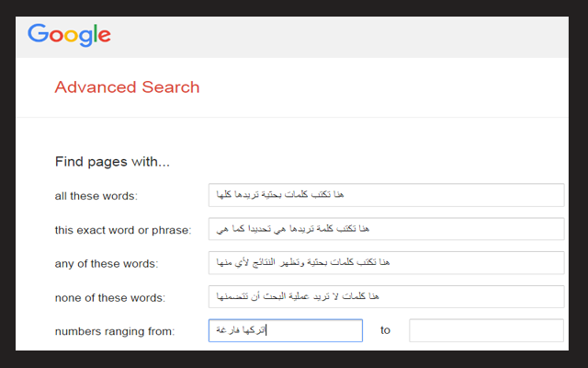This screenshot has width=588, height=368.
Task: Click the red Advanced Search heading
Action: pyautogui.click(x=127, y=88)
